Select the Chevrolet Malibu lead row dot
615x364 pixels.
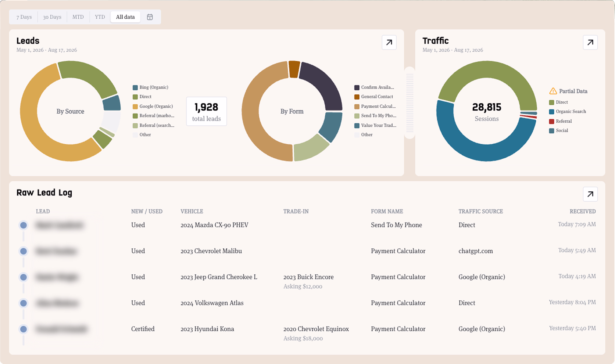(x=24, y=251)
